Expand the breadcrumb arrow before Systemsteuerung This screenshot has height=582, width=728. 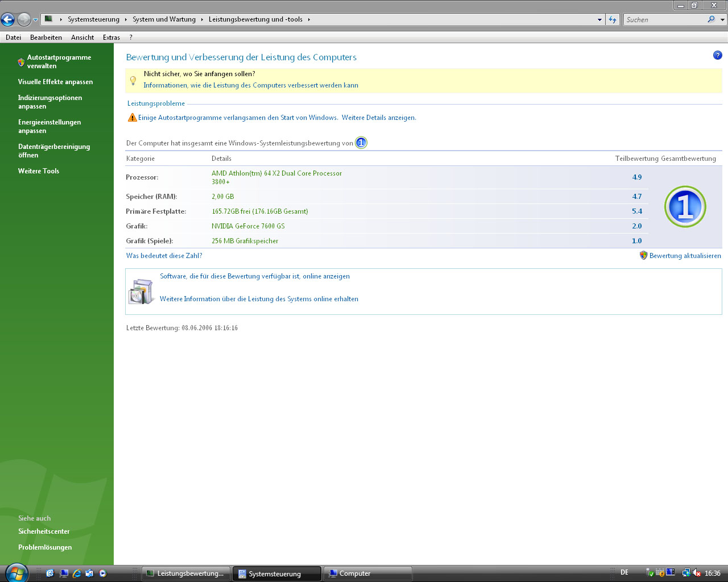[x=61, y=19]
